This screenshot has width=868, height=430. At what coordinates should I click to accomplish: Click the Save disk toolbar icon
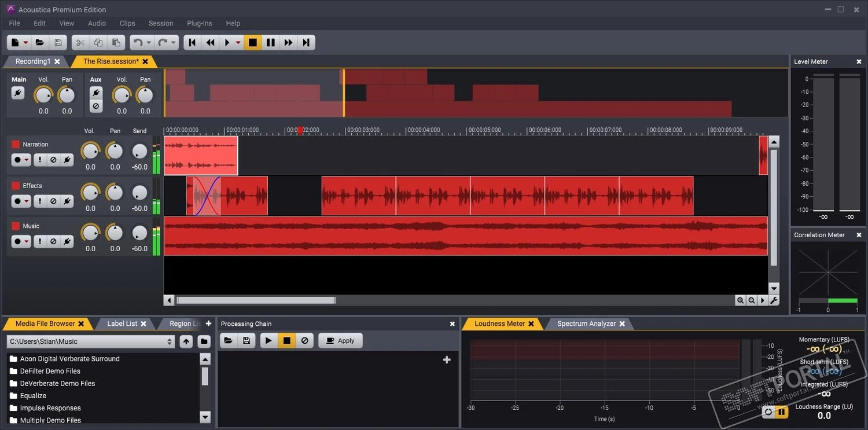[57, 42]
